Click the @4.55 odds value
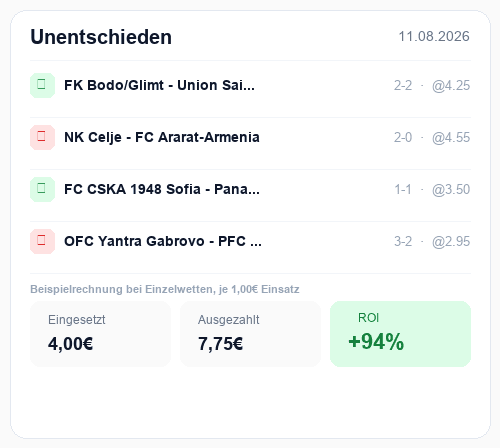Image resolution: width=500 pixels, height=448 pixels. pos(451,138)
